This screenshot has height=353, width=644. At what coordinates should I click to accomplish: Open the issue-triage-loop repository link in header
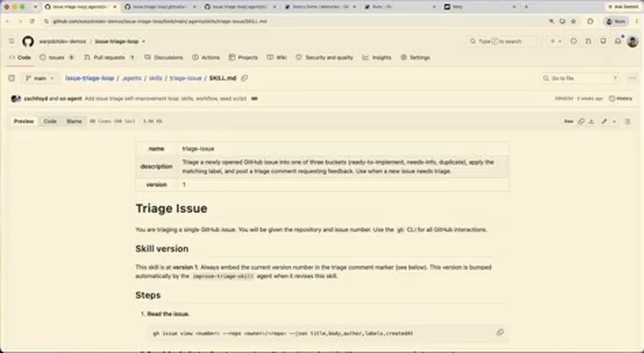click(116, 42)
